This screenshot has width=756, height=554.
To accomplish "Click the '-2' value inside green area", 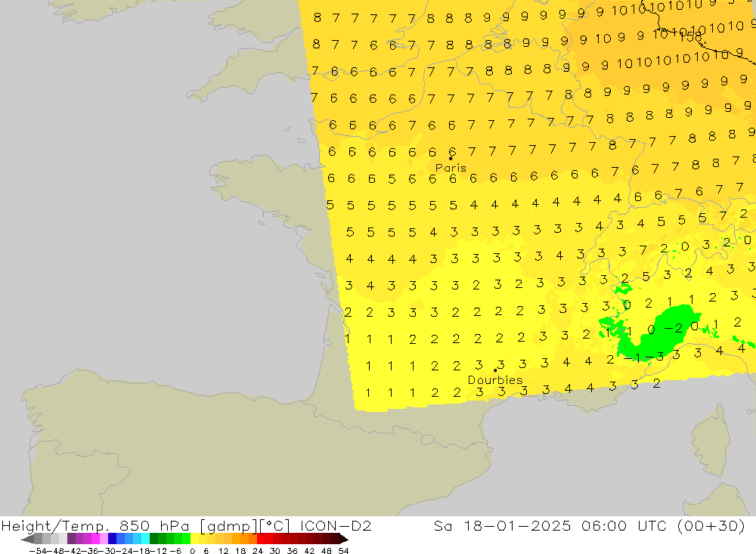I will [x=674, y=328].
